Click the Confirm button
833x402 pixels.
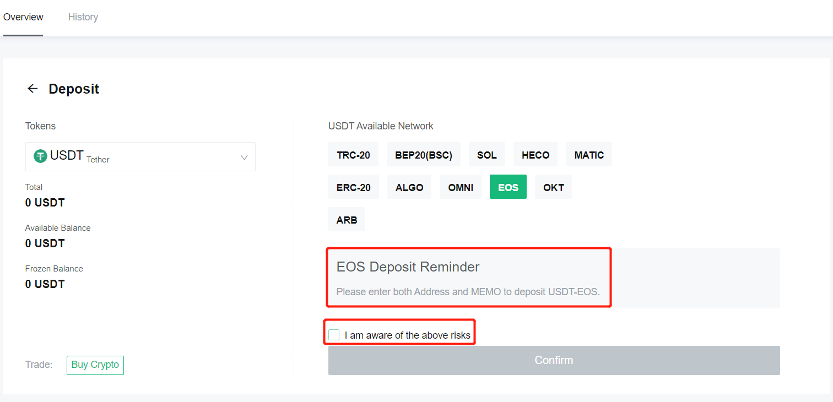pos(554,361)
